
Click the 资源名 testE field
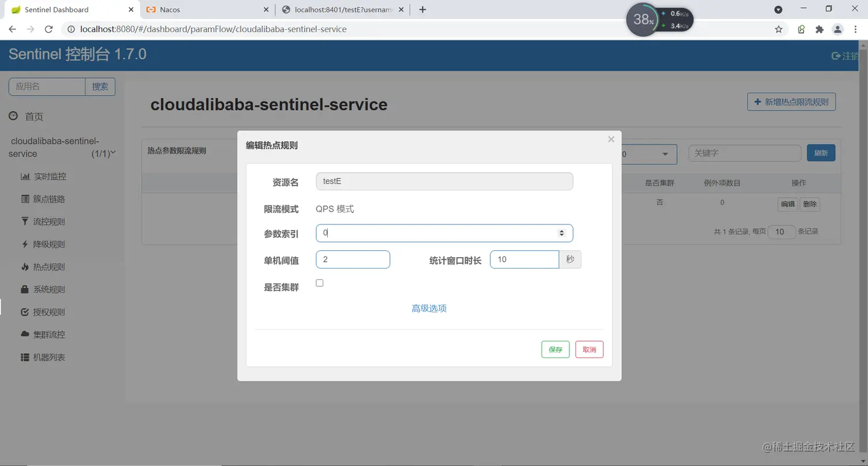coord(444,181)
